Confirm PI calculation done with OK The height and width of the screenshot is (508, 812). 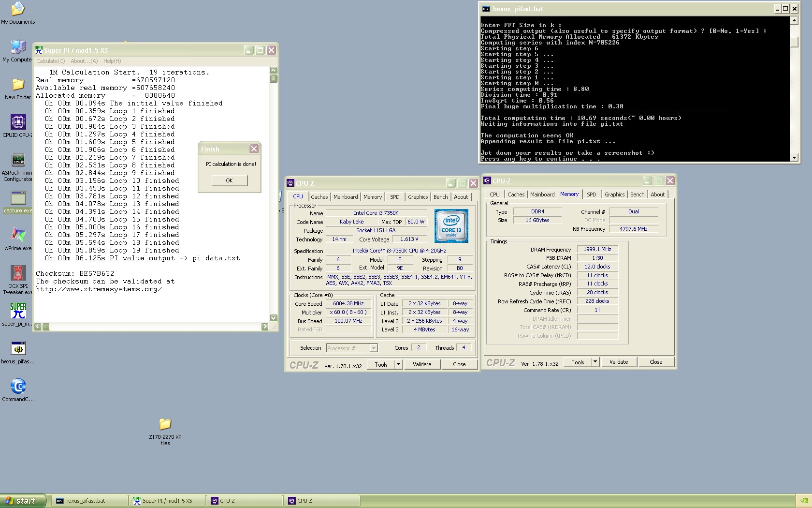(229, 180)
